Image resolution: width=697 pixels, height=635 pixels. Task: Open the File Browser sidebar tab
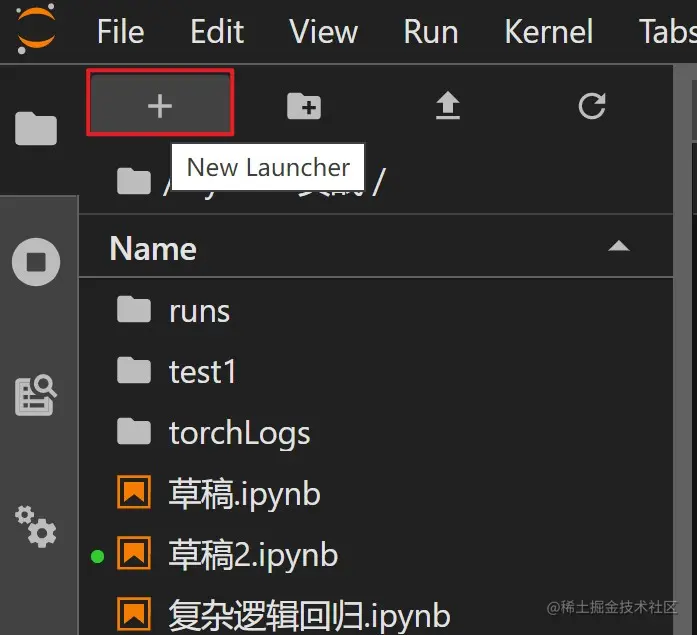coord(36,128)
